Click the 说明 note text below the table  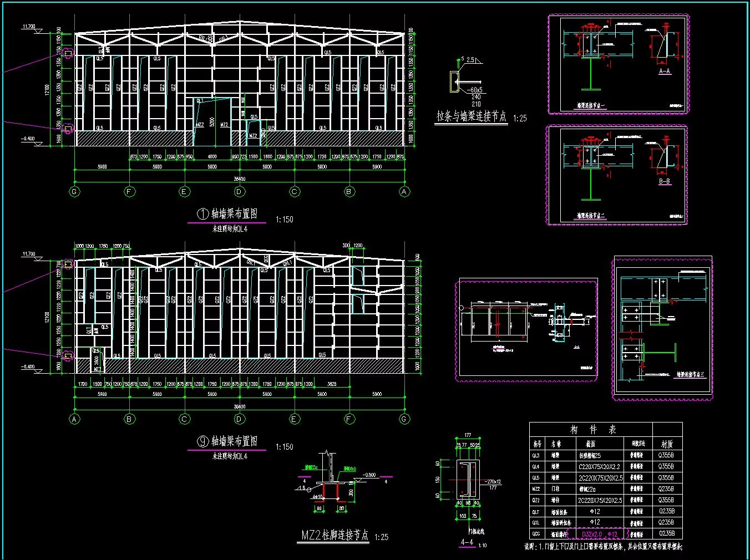tap(604, 547)
